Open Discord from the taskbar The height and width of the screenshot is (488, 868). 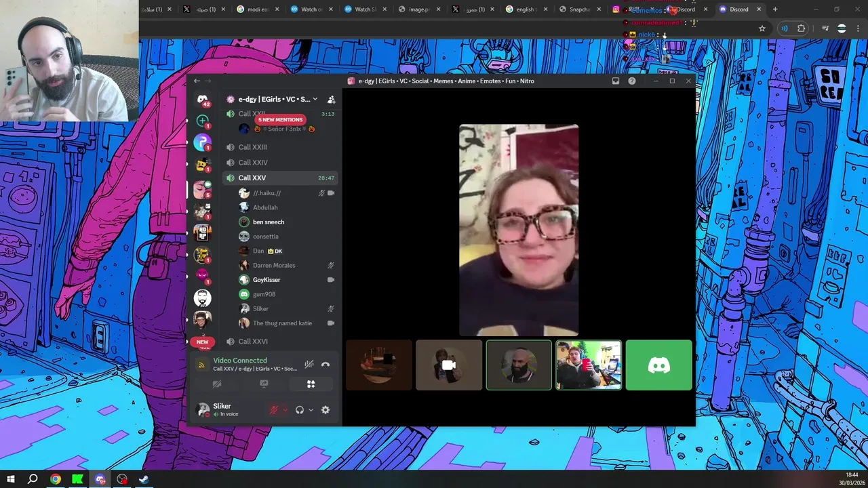point(100,479)
